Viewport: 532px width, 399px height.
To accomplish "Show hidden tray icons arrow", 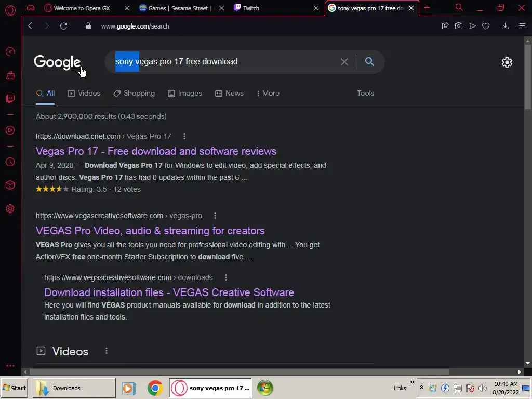I will coord(421,388).
